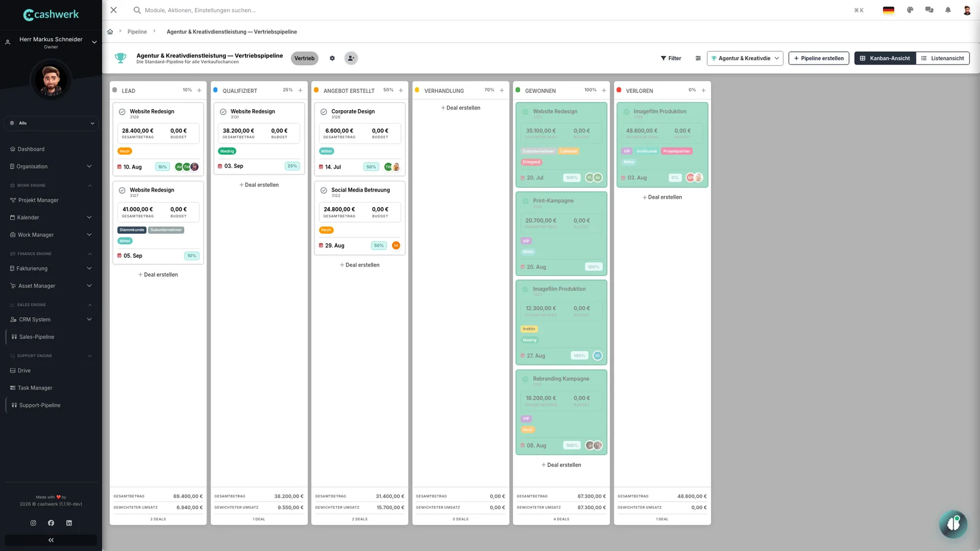
Task: Open the theme palette icon
Action: click(x=910, y=10)
